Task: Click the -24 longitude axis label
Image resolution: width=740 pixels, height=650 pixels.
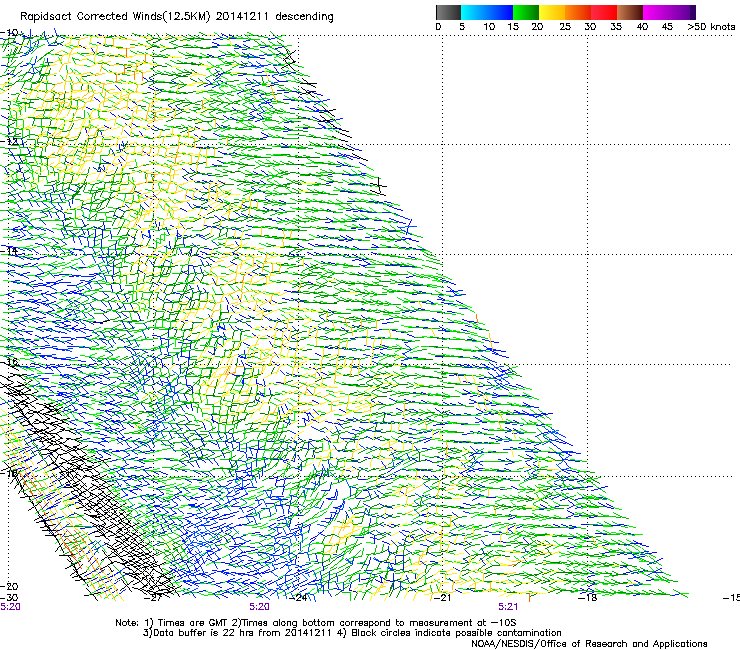Action: pos(298,598)
